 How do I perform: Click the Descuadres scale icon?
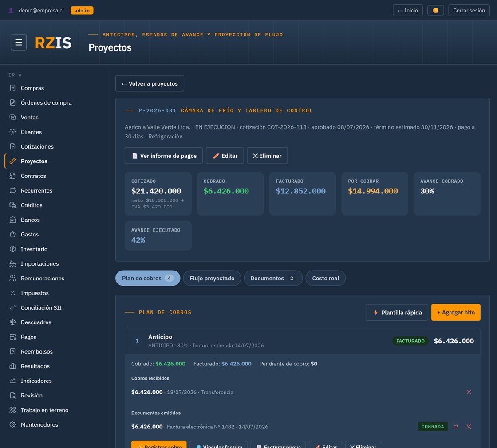(13, 322)
